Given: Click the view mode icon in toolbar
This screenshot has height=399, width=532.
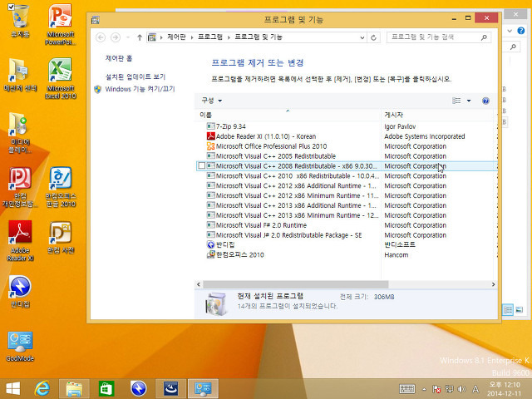Looking at the screenshot, I should pos(456,101).
